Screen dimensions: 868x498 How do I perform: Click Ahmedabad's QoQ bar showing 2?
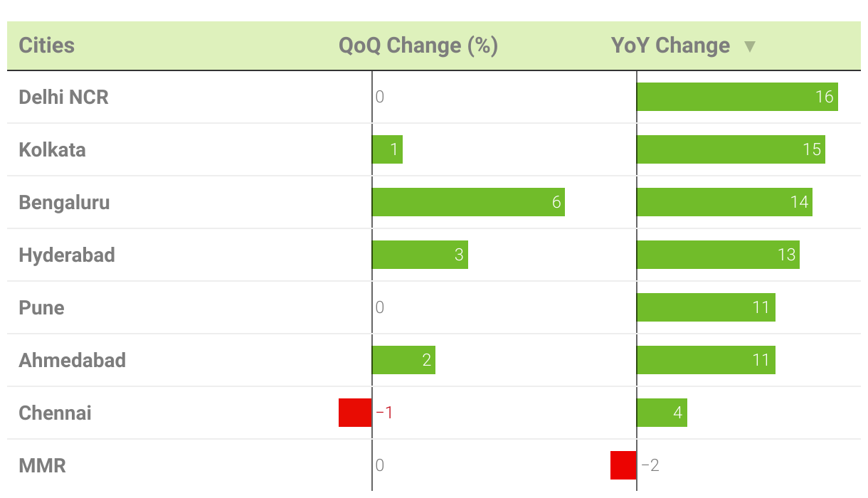pos(403,360)
